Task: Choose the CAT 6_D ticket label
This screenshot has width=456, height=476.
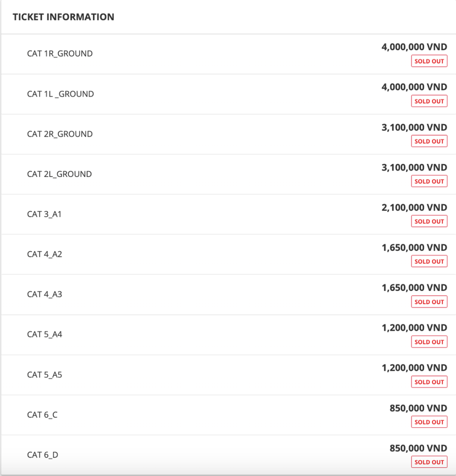Action: [x=42, y=455]
